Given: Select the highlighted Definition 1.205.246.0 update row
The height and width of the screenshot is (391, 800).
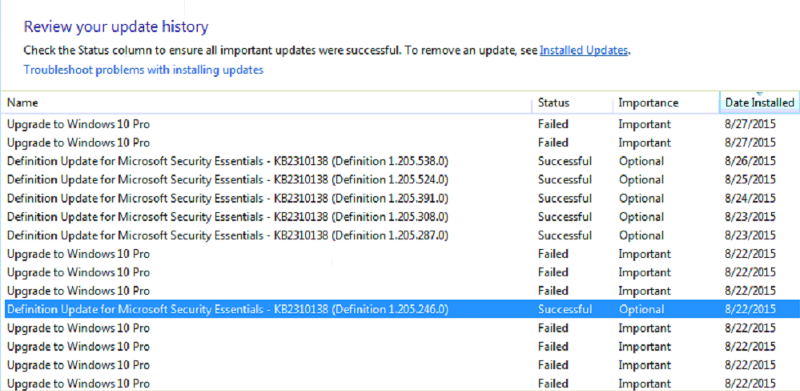Looking at the screenshot, I should coord(402,309).
